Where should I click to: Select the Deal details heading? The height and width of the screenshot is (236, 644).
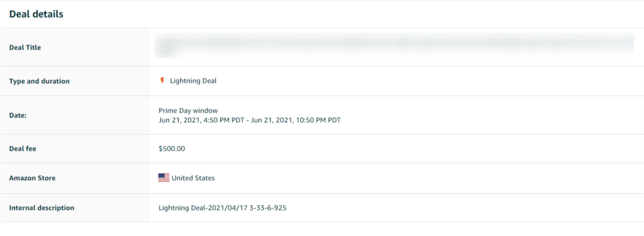point(36,14)
